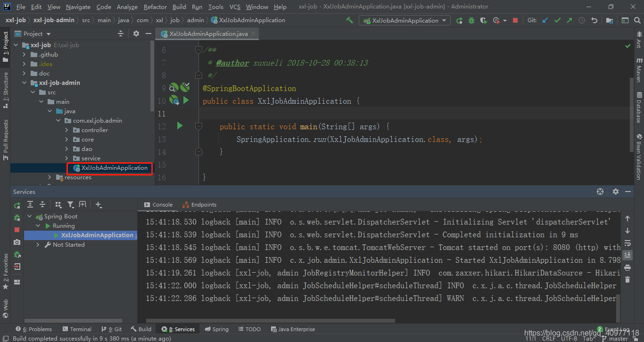This screenshot has height=342, width=644.
Task: Collapse the Spring Boot node in Services
Action: (29, 217)
